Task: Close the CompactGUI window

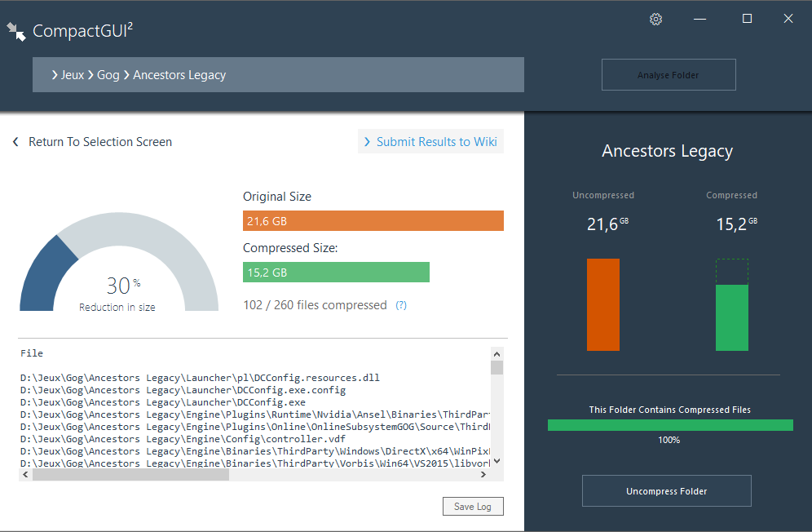Action: (788, 19)
